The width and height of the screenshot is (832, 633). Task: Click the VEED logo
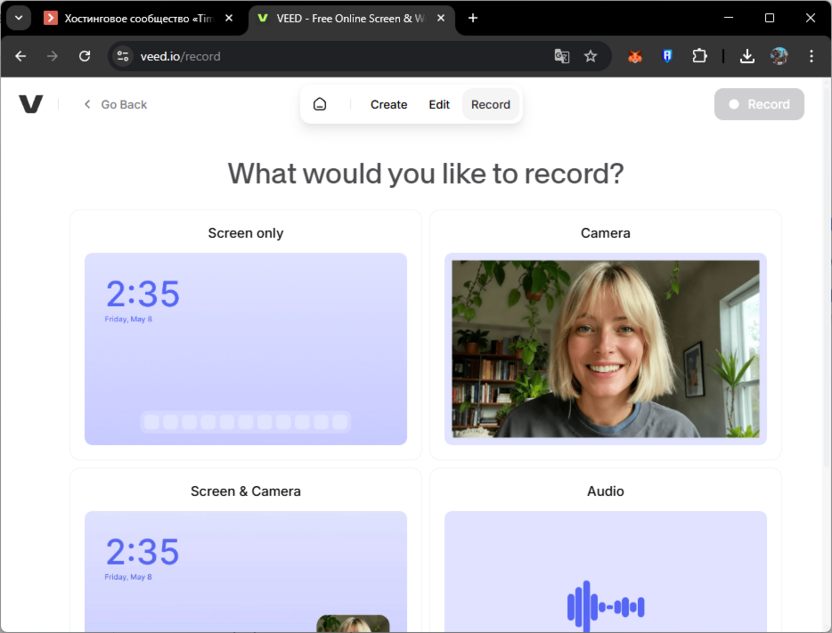click(31, 104)
